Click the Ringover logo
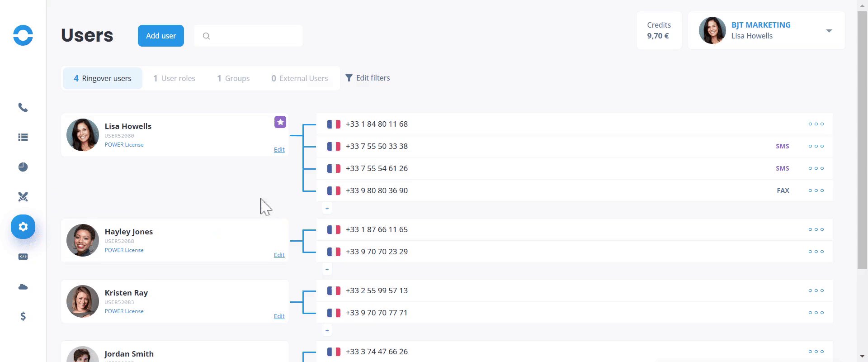 tap(23, 35)
